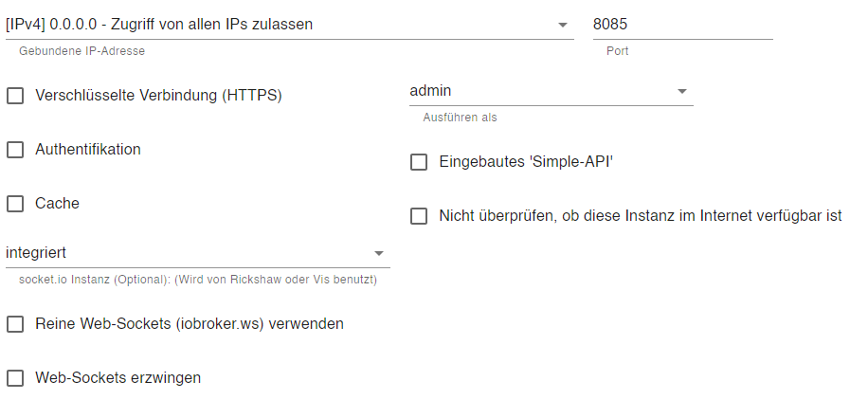
Task: Enable the Cache checkbox
Action: (x=15, y=204)
